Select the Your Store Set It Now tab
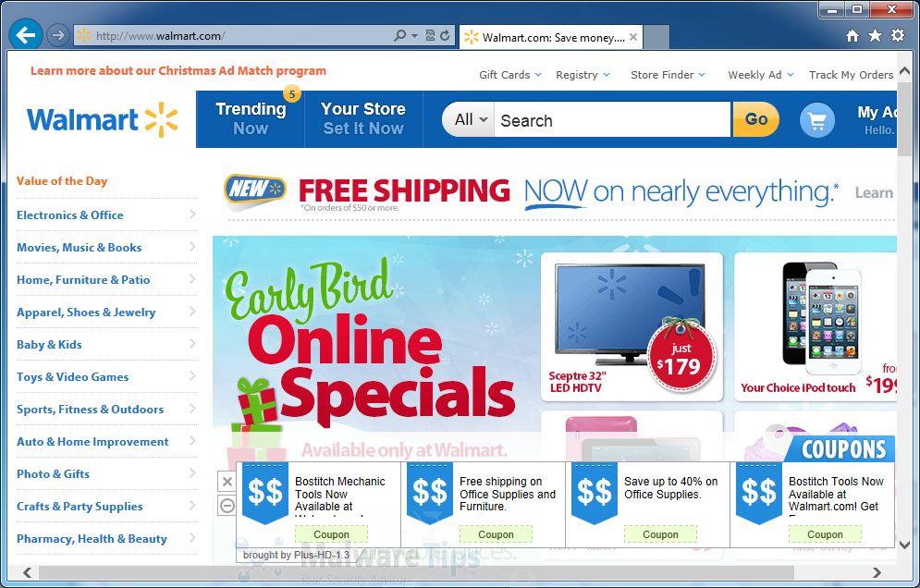The height and width of the screenshot is (588, 920). pos(363,118)
